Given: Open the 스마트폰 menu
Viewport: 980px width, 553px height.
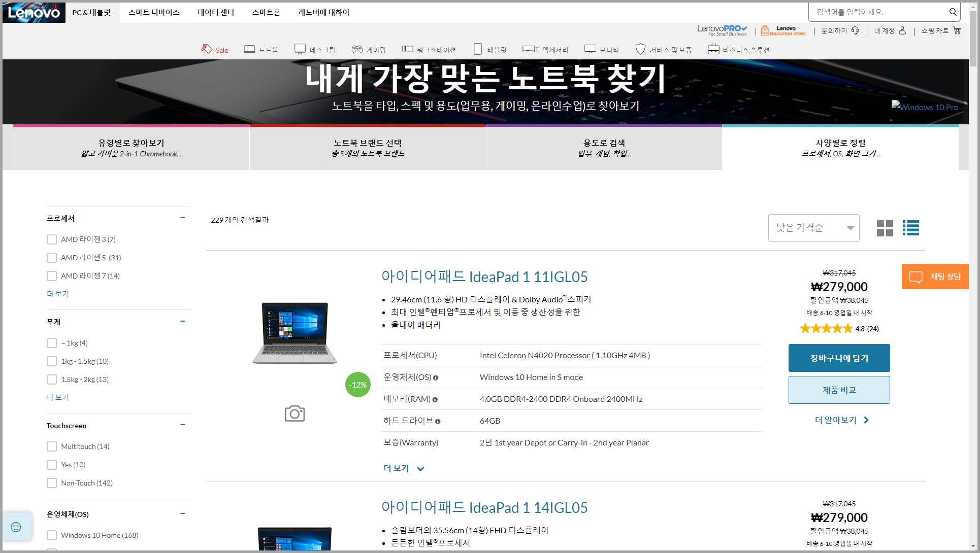Looking at the screenshot, I should (266, 12).
